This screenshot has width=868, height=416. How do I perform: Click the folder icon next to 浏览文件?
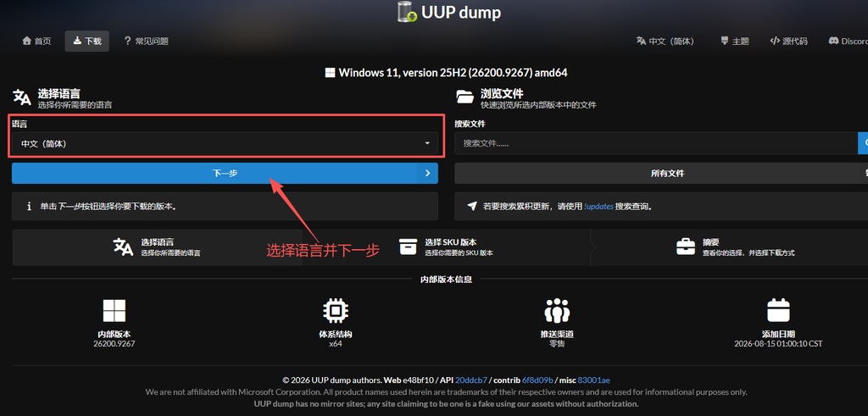[x=465, y=97]
